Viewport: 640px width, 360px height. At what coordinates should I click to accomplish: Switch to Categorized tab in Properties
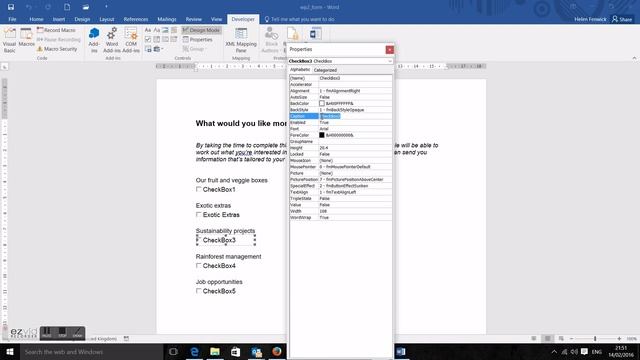tap(325, 70)
